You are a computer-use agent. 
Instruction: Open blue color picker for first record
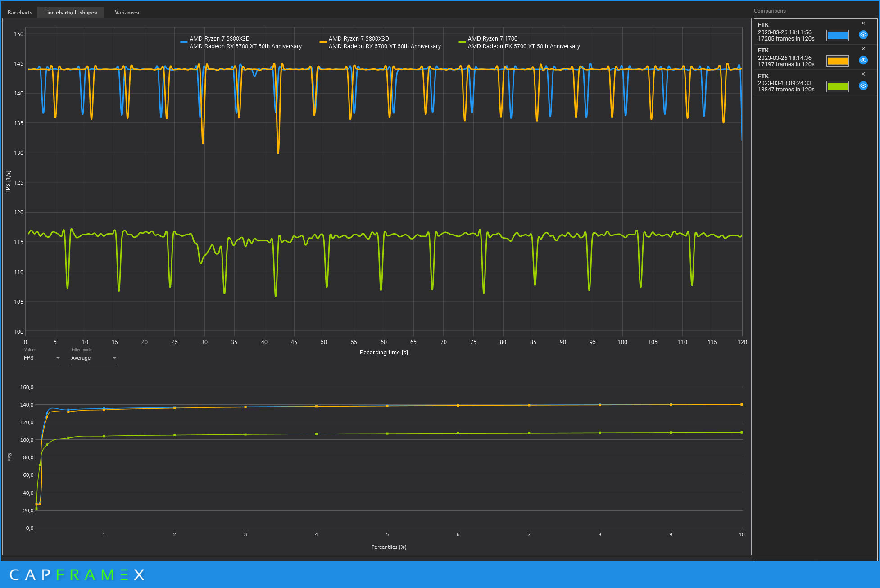[837, 36]
